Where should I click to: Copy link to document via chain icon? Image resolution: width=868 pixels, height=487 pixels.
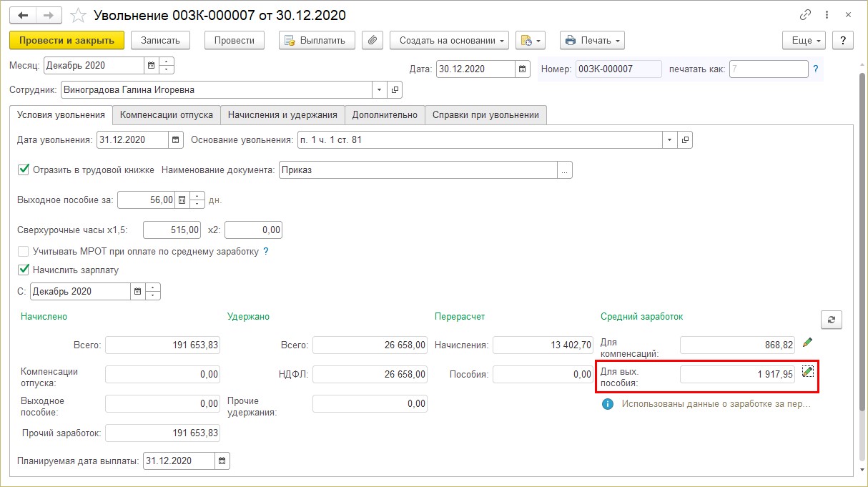coord(805,15)
